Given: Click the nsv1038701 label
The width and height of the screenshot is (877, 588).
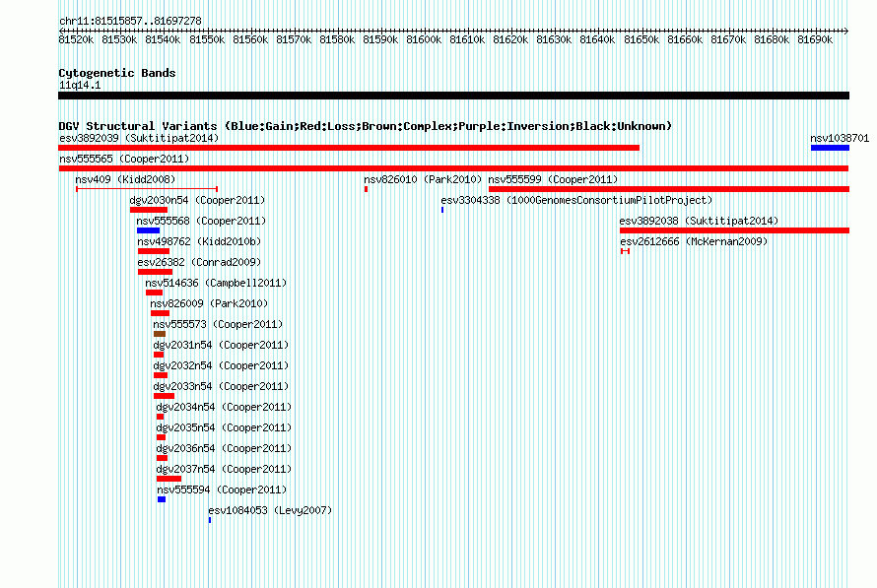Looking at the screenshot, I should (840, 138).
